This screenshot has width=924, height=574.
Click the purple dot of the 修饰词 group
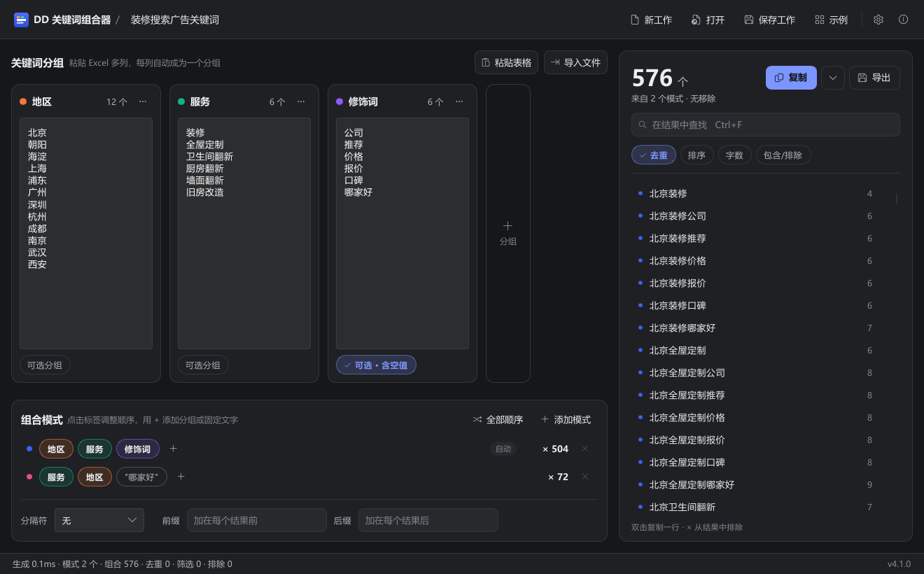point(339,101)
